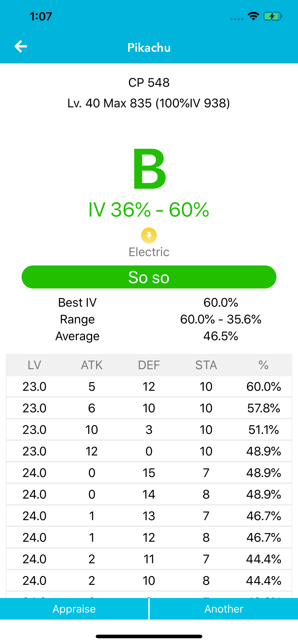
Task: Tap the percent column header
Action: coord(263,365)
